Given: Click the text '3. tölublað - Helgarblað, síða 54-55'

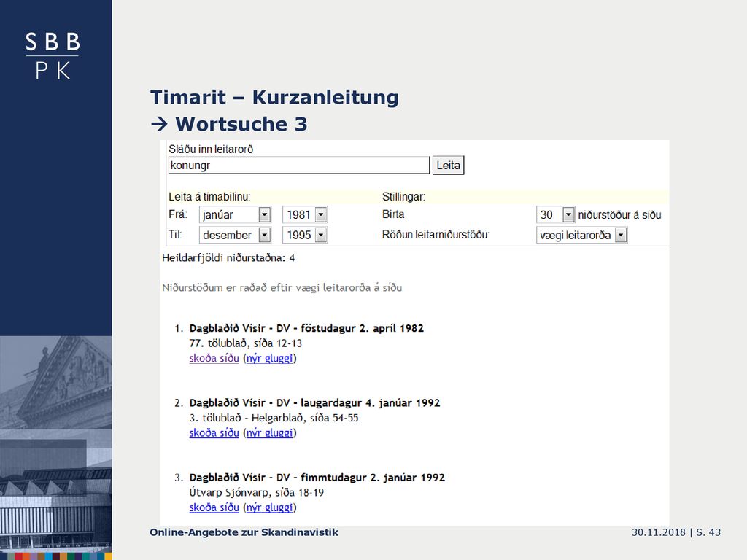Looking at the screenshot, I should 274,418.
